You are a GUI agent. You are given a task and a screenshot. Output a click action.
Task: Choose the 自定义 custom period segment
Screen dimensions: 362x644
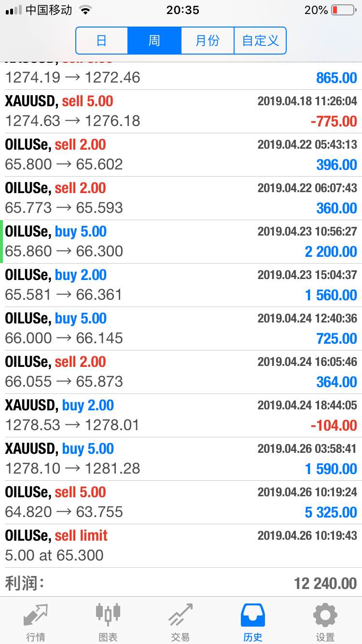[x=260, y=41]
